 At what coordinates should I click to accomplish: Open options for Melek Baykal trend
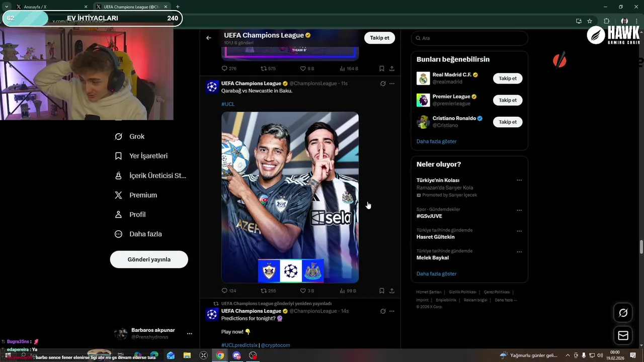point(519,252)
